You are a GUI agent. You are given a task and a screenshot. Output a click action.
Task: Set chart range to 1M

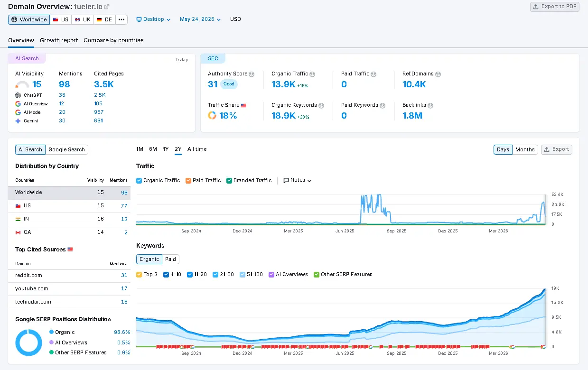(x=140, y=149)
